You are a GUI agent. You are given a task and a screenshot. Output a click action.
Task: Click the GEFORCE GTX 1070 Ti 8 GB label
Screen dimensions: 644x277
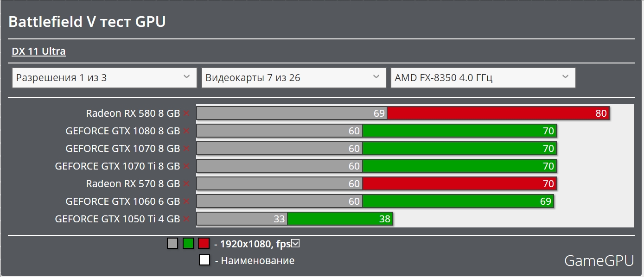click(x=117, y=166)
